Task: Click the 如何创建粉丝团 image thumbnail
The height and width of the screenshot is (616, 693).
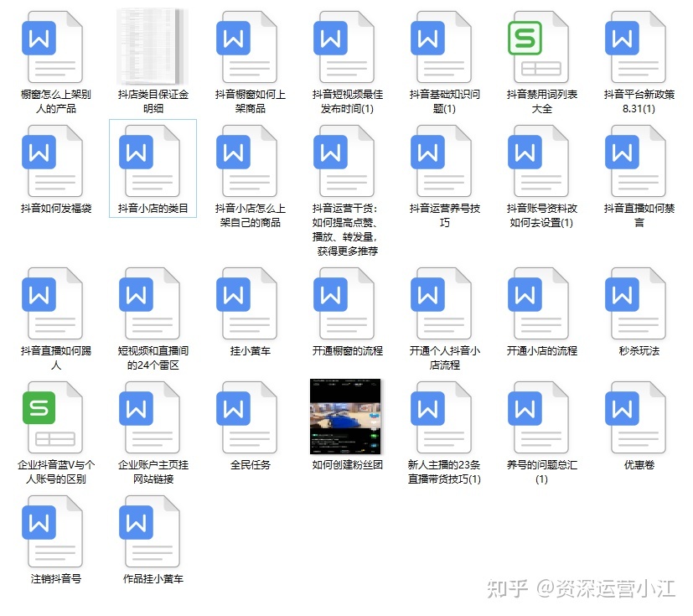Action: (346, 417)
